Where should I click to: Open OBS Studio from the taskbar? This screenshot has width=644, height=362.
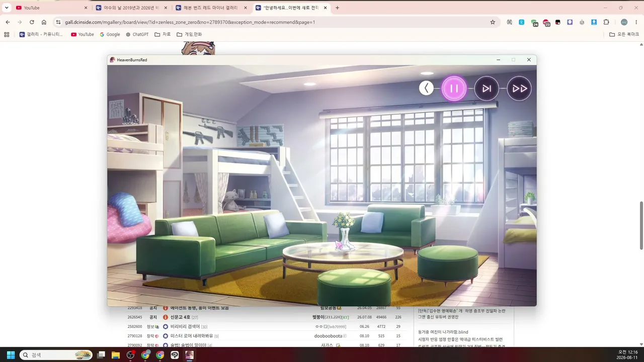tap(131, 355)
